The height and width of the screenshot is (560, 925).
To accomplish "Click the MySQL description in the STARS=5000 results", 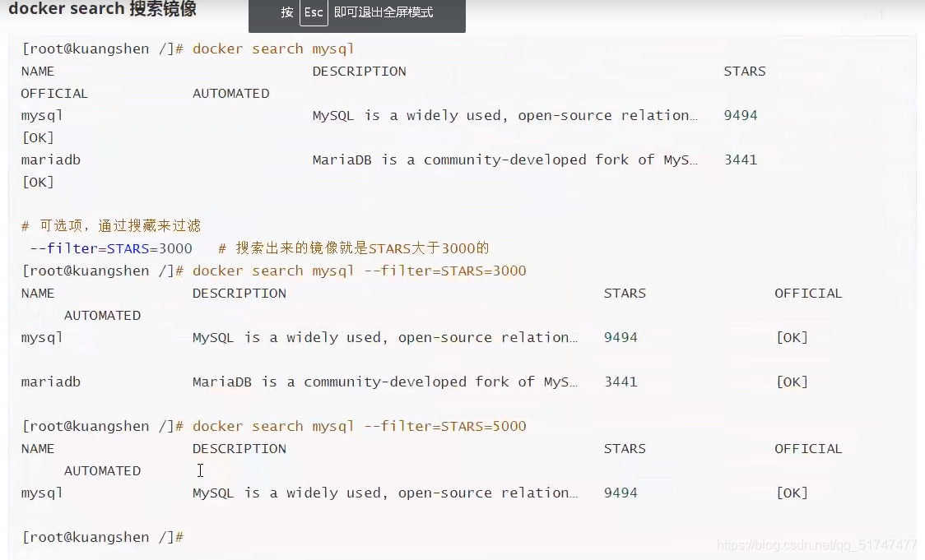I will pyautogui.click(x=385, y=493).
